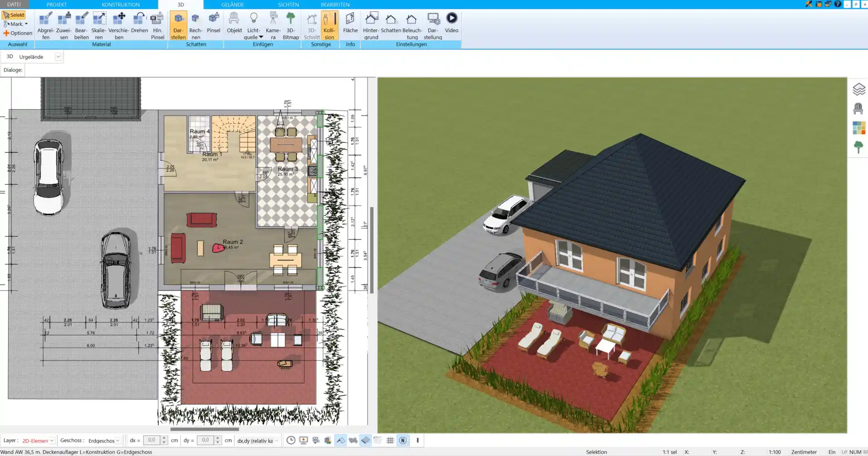Pick the Verschieben tool
Image resolution: width=868 pixels, height=456 pixels.
(x=119, y=26)
